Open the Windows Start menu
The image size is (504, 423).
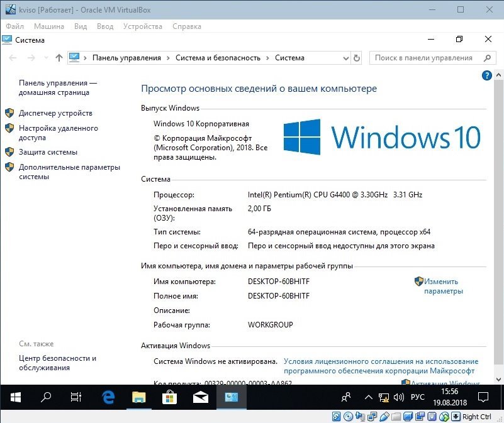click(16, 397)
